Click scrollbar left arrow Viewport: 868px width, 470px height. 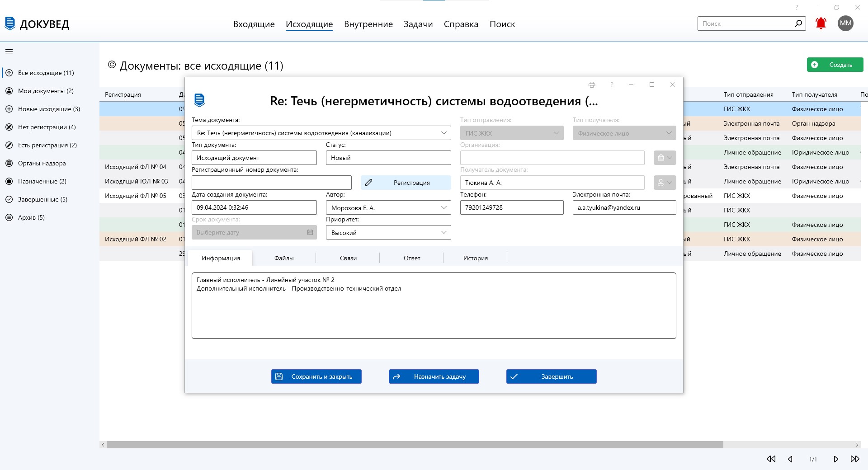pyautogui.click(x=103, y=445)
